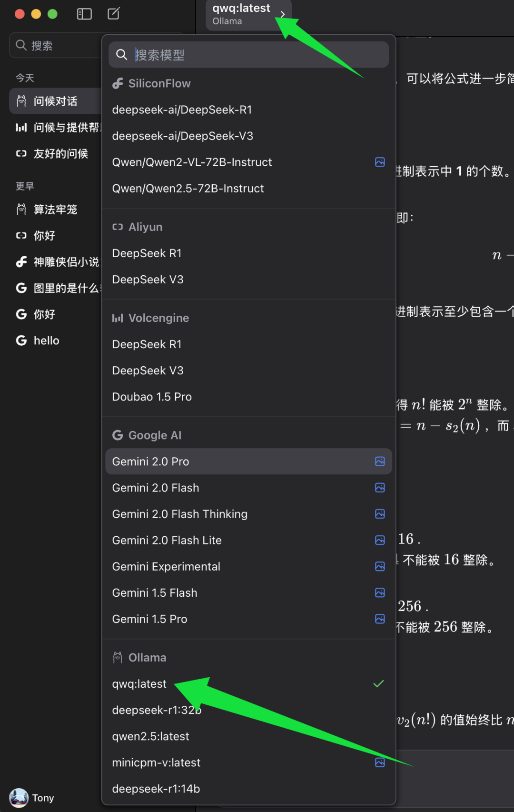Click the Google AI provider group header
Viewport: 514px width, 812px height.
[x=154, y=435]
